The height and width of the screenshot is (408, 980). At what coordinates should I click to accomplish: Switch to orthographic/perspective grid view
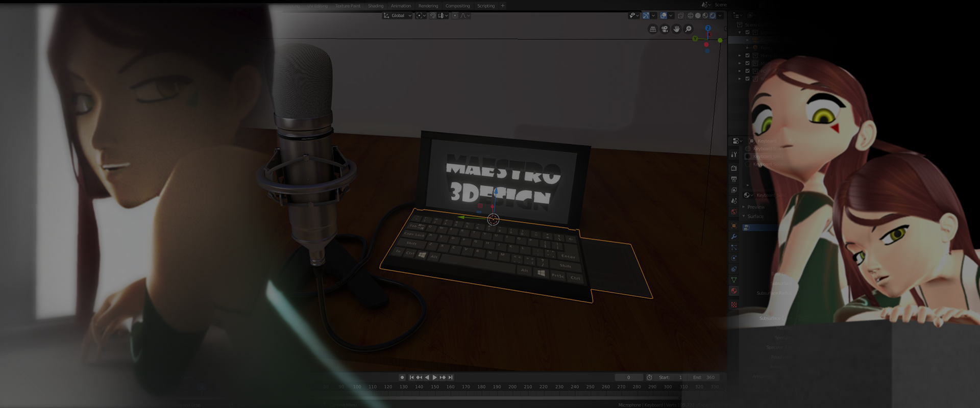(653, 29)
